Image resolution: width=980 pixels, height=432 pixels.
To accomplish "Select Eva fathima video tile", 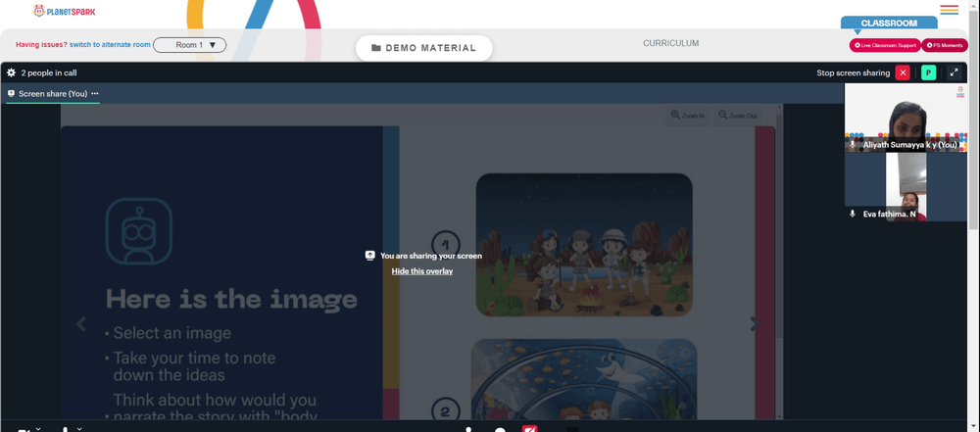I will 906,187.
